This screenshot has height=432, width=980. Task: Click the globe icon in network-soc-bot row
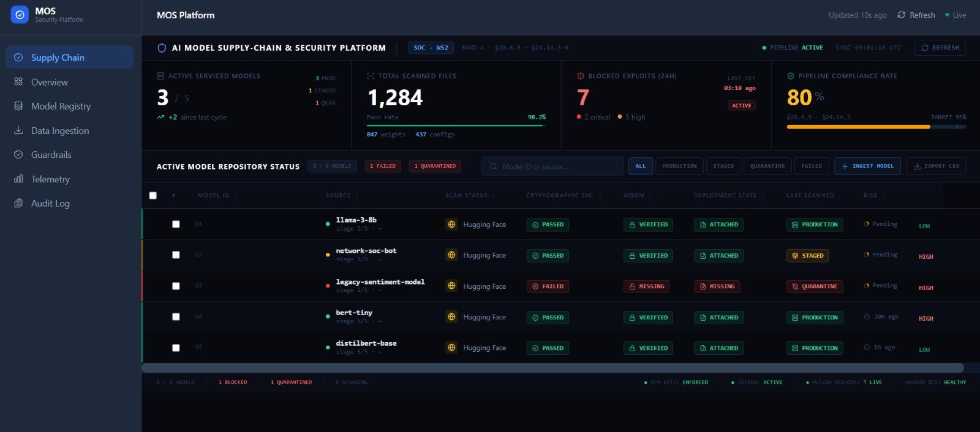coord(451,255)
